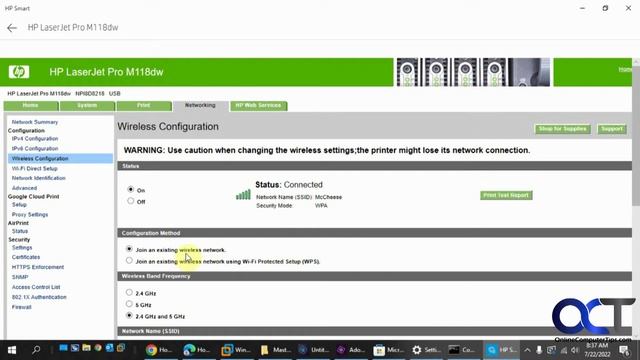Turn wireless Off radio button

coord(131,201)
